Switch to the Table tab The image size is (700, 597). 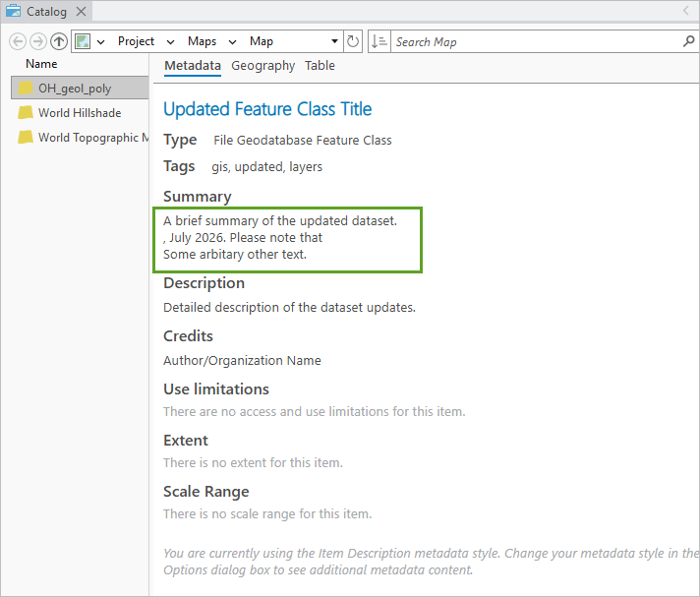[320, 66]
